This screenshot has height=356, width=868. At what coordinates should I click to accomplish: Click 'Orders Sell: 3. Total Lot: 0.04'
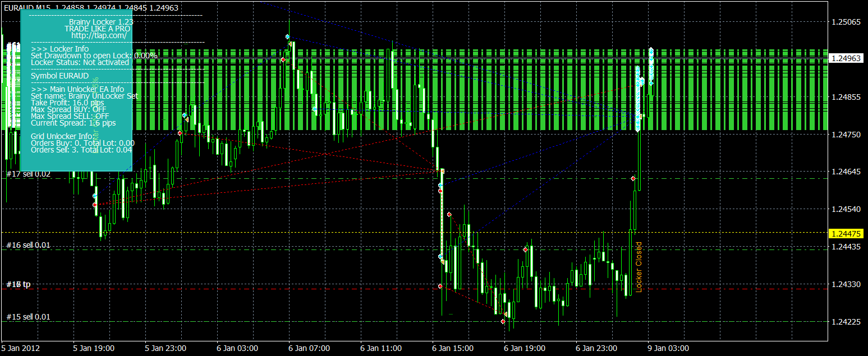[x=81, y=150]
